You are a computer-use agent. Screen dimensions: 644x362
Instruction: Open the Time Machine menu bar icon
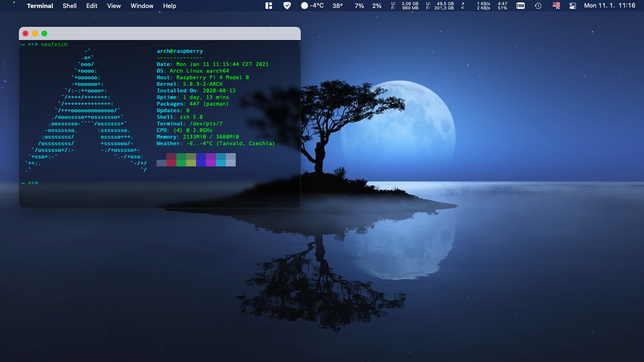(x=538, y=6)
